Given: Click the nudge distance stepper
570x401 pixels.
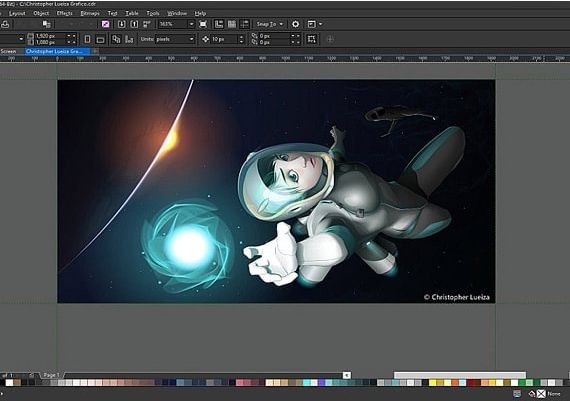Looking at the screenshot, I should click(241, 39).
